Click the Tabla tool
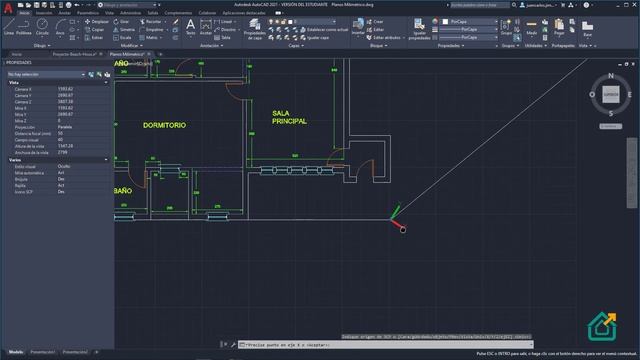This screenshot has height=360, width=640. (x=222, y=38)
